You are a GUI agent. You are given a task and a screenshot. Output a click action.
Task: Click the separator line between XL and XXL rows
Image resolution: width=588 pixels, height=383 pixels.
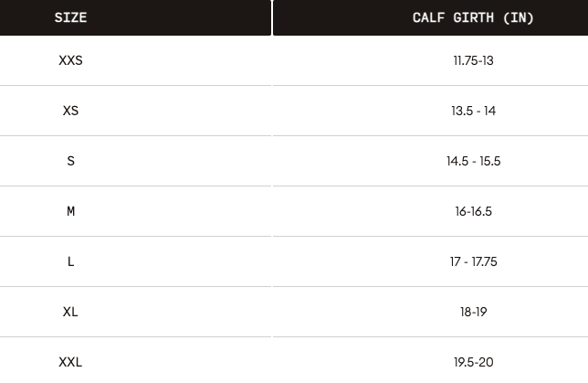point(294,336)
